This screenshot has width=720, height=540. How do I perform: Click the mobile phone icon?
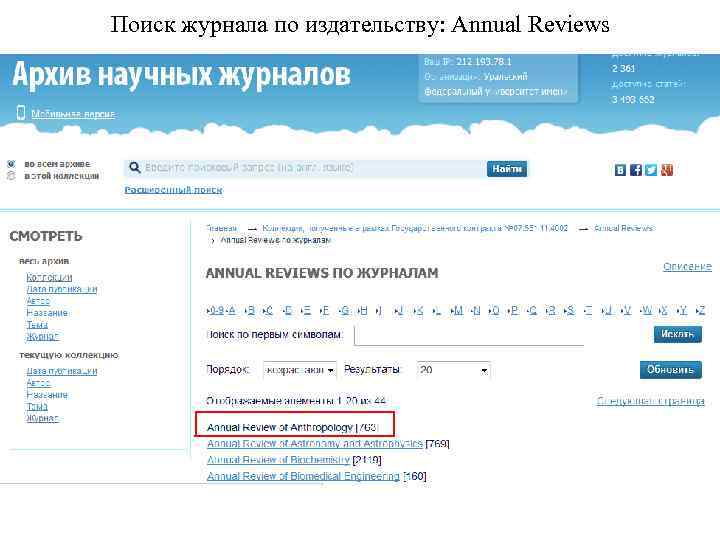21,112
